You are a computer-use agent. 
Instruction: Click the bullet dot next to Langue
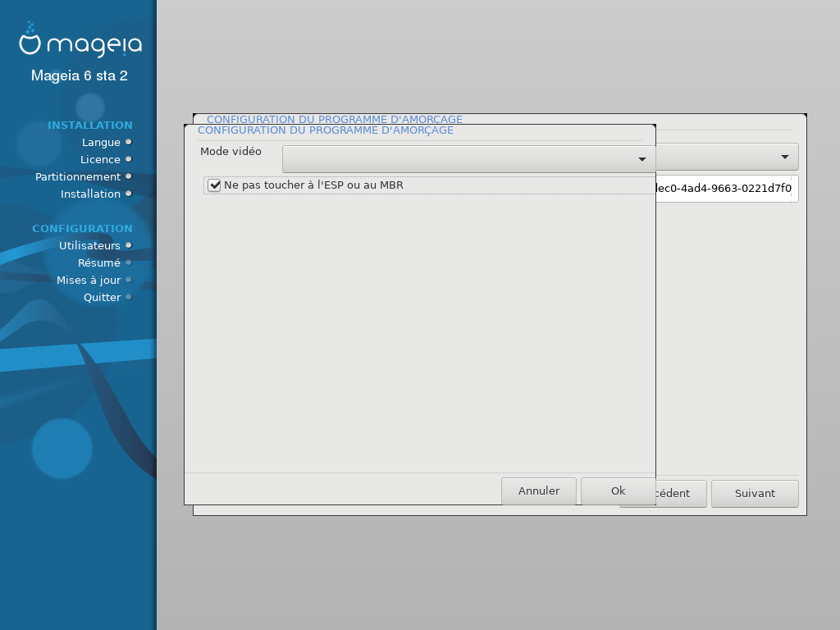point(129,142)
